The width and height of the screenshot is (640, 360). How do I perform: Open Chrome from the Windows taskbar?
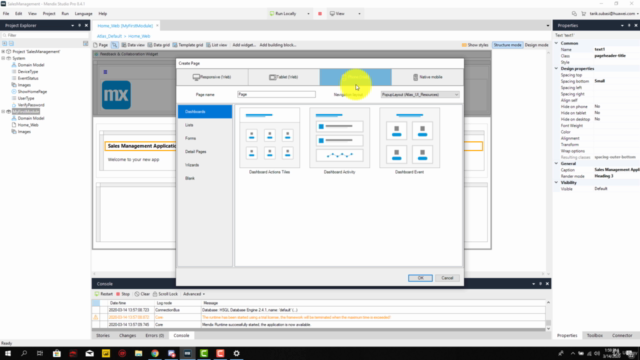[155, 353]
